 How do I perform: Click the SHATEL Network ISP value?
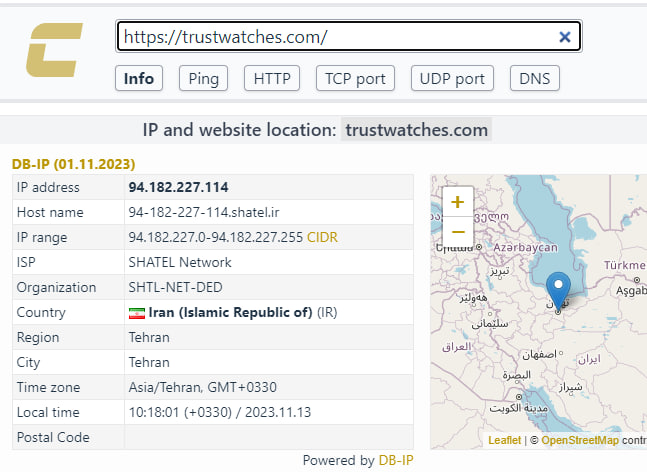180,262
